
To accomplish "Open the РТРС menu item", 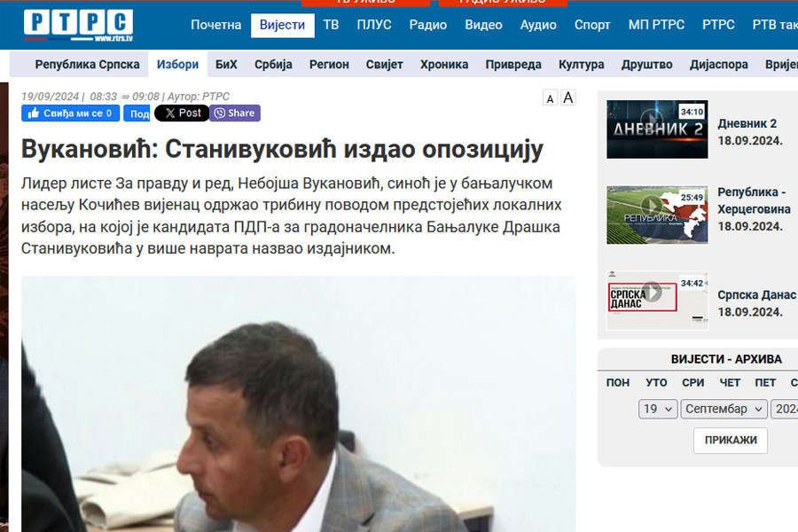I will pos(718,25).
